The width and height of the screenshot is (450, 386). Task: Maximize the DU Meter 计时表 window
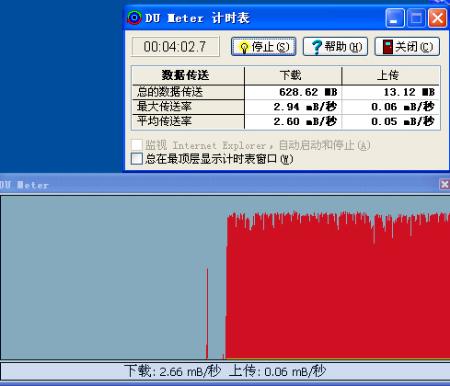[x=416, y=18]
